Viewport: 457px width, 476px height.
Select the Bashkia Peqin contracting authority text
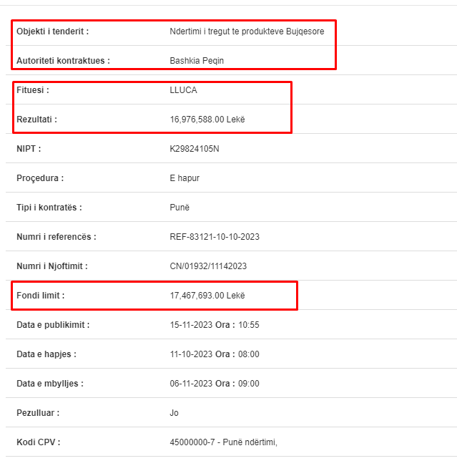coord(197,61)
